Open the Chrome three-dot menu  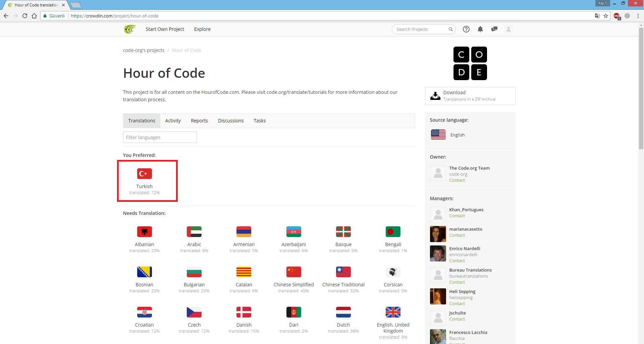(638, 16)
